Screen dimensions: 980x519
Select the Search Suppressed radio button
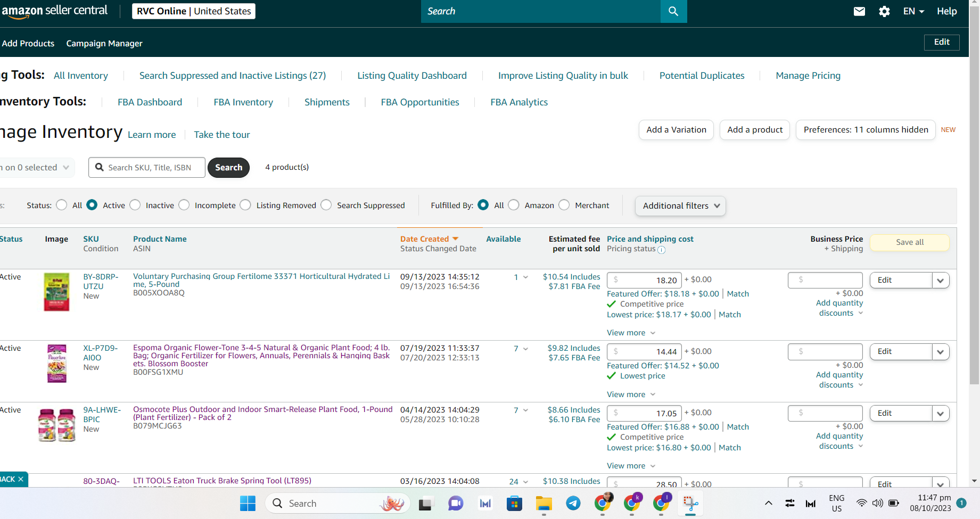(x=326, y=205)
